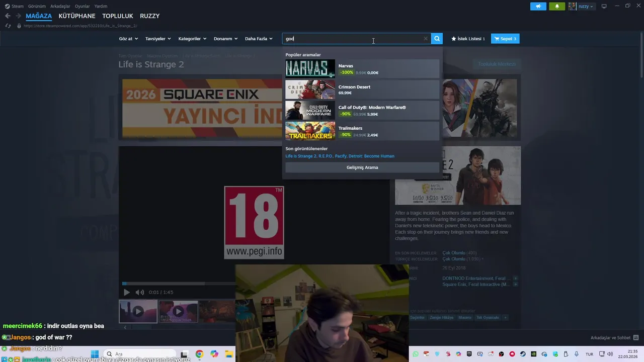This screenshot has height=362, width=644.
Task: Expand the Kategoriler dropdown
Action: point(192,39)
